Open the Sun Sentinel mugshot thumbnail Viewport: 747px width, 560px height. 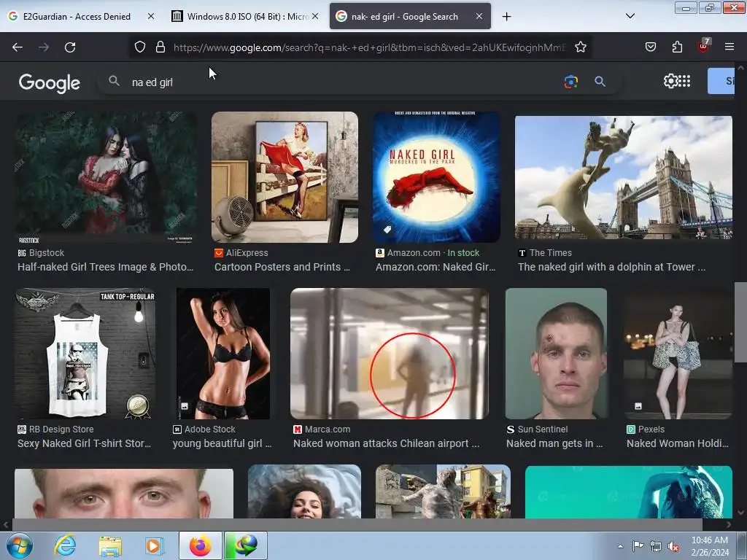(556, 354)
